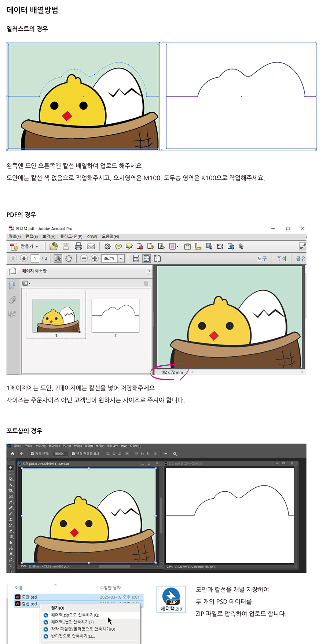The image size is (330, 644).
Task: Open the 보기(V) menu in Acrobat
Action: (x=49, y=237)
